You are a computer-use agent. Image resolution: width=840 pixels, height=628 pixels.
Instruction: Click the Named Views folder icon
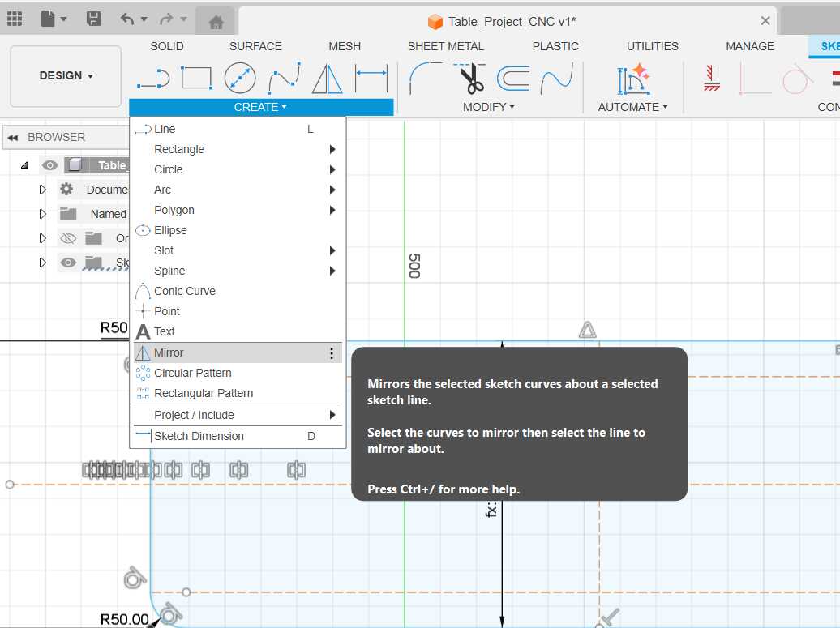(x=68, y=214)
